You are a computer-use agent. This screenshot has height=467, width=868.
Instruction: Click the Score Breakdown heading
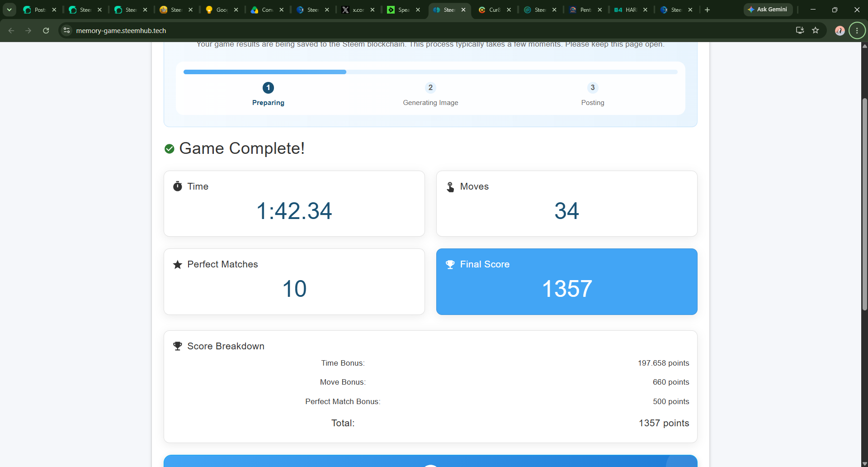point(226,346)
